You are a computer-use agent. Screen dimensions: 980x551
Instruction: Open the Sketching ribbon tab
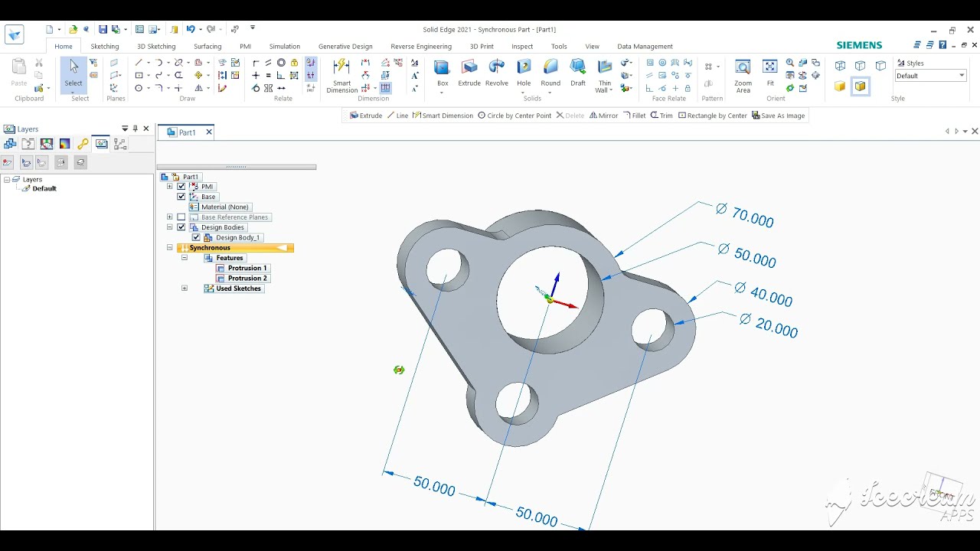[x=105, y=47]
